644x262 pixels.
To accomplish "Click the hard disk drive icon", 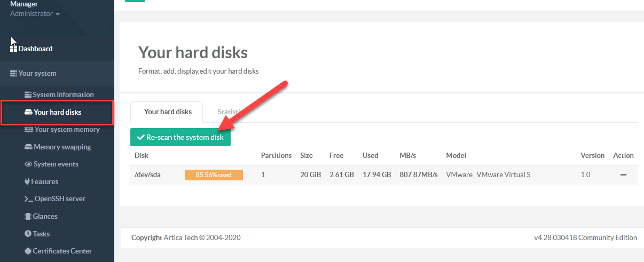I will [x=29, y=112].
